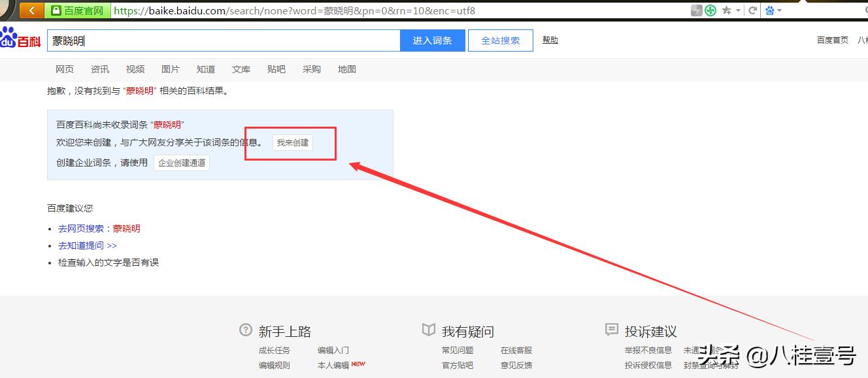Click the favorites star icon
868x378 pixels.
point(726,10)
